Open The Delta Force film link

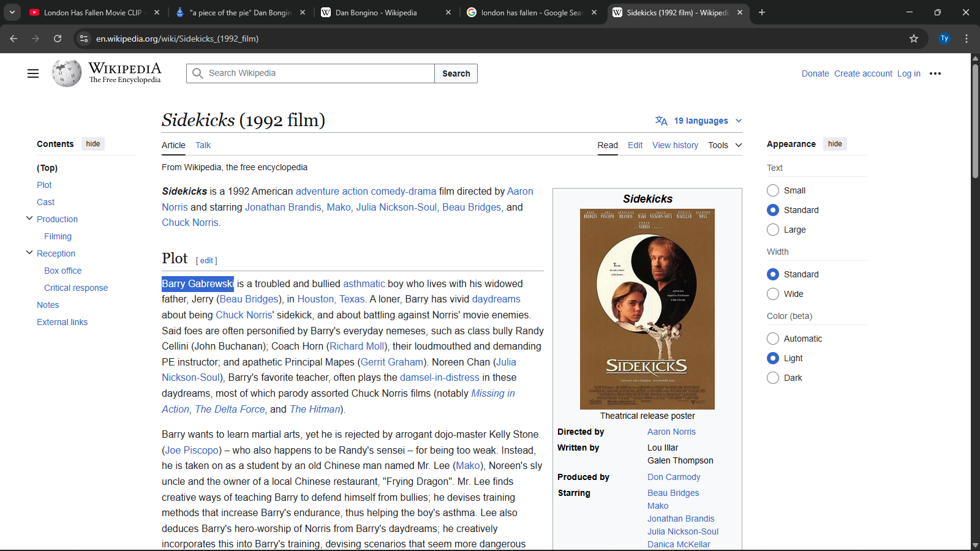coord(230,409)
